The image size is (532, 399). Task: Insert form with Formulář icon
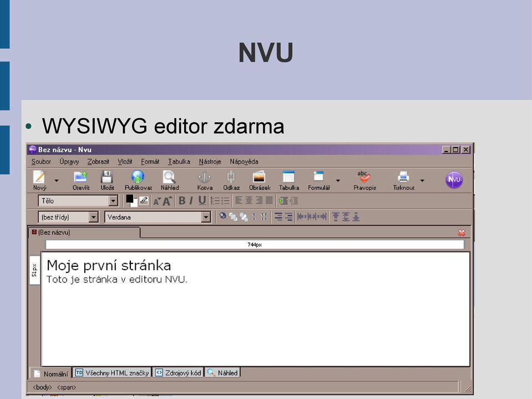pyautogui.click(x=318, y=180)
